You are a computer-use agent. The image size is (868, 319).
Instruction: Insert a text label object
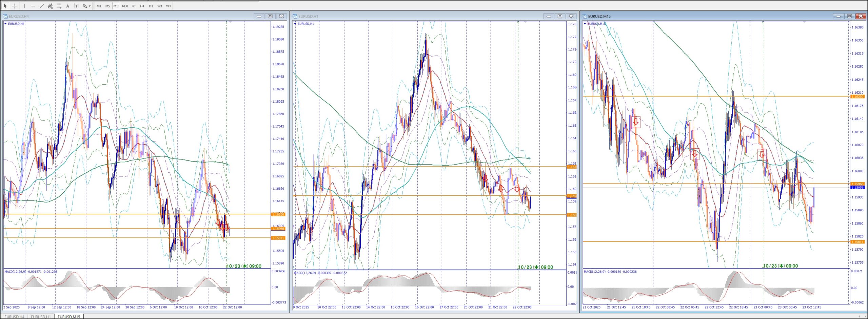coord(76,6)
